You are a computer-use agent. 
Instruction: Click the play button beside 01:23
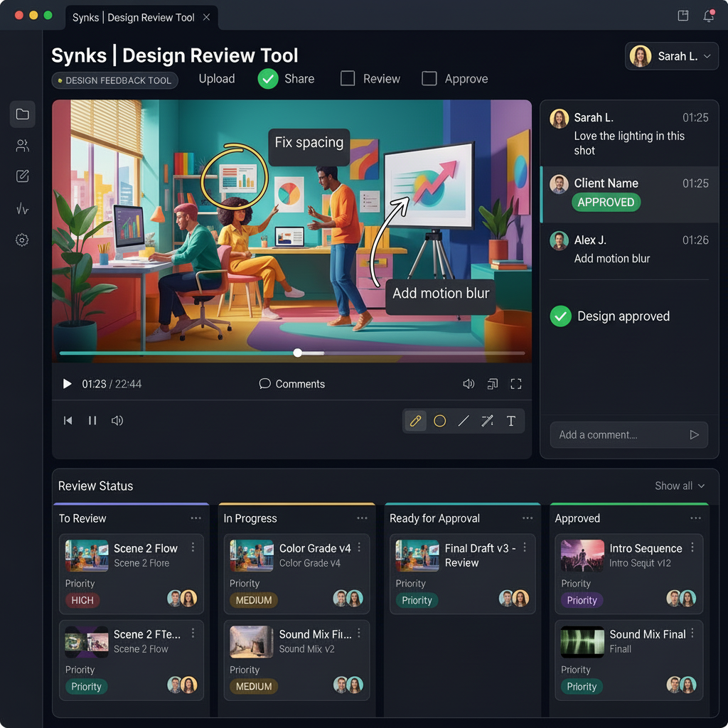tap(67, 384)
